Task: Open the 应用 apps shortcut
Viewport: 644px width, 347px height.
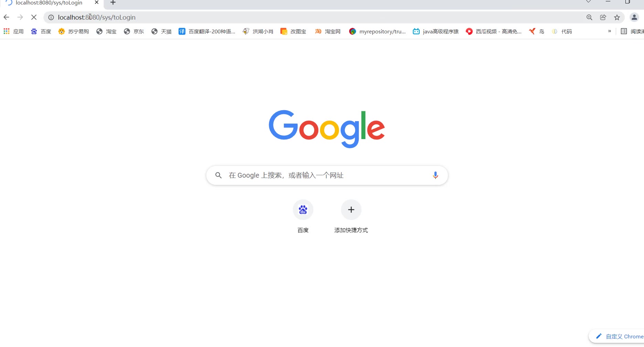Action: click(x=13, y=31)
